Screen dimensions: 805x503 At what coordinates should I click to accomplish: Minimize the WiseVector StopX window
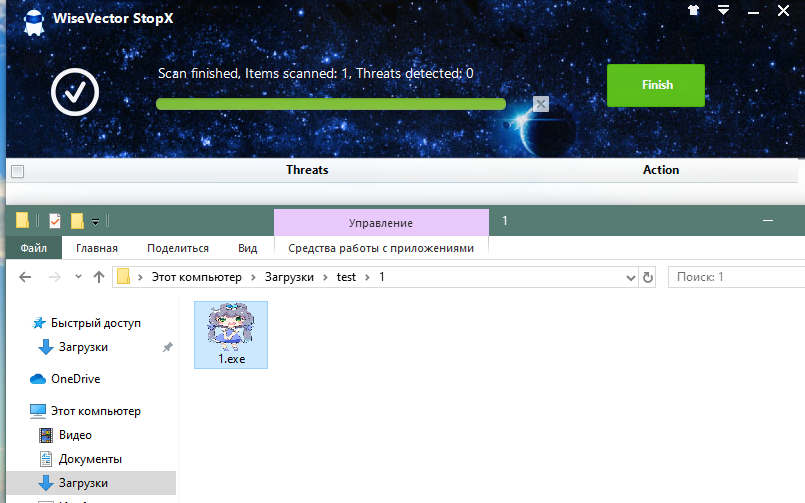click(x=753, y=11)
